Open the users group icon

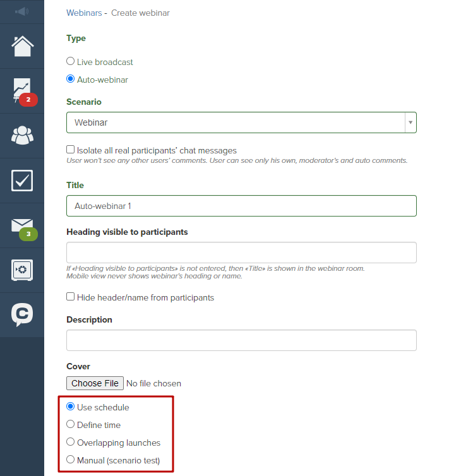pos(22,135)
